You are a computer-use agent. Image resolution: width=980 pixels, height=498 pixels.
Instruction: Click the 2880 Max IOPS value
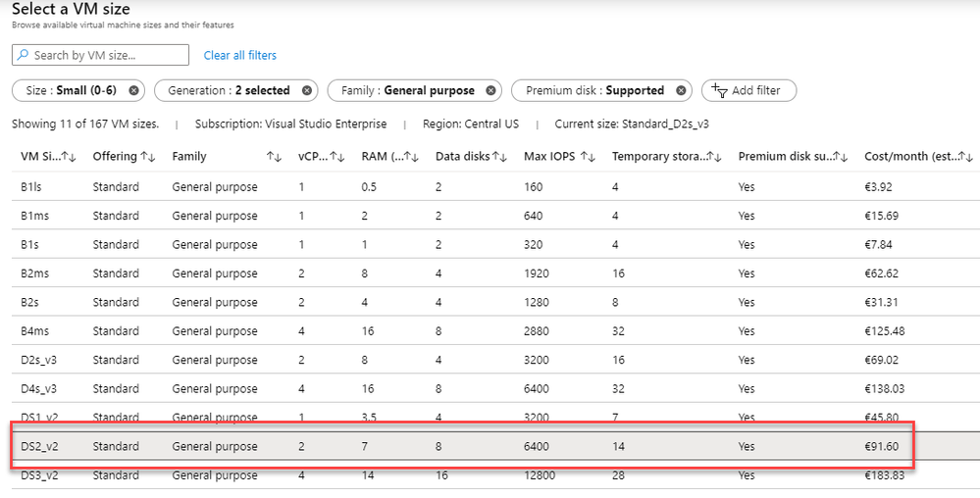click(537, 330)
